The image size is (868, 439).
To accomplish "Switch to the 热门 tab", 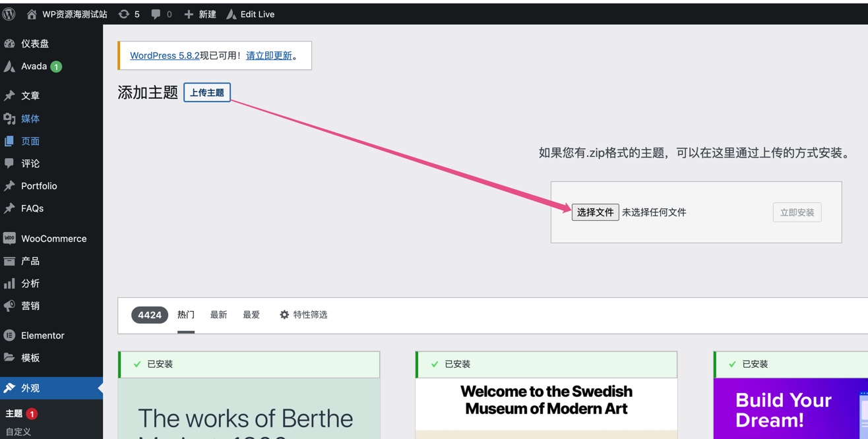I will (186, 315).
